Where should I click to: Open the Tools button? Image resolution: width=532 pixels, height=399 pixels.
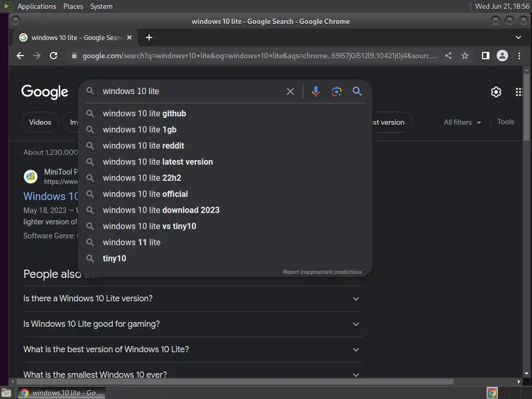click(x=506, y=122)
